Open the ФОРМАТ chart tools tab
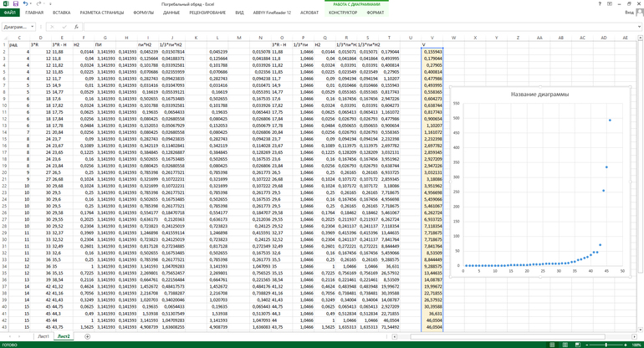The image size is (644, 348). [376, 13]
